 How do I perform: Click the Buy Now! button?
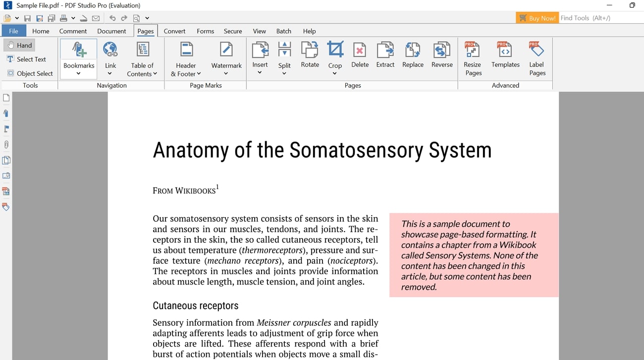pyautogui.click(x=537, y=18)
